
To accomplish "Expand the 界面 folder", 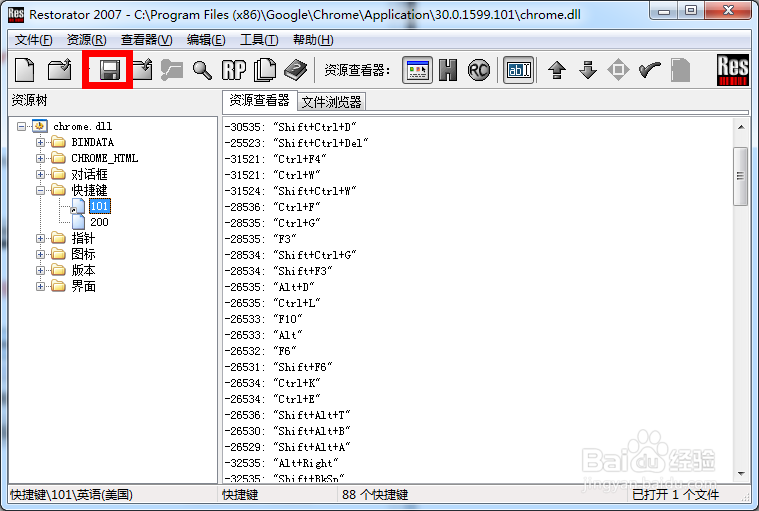I will point(40,286).
